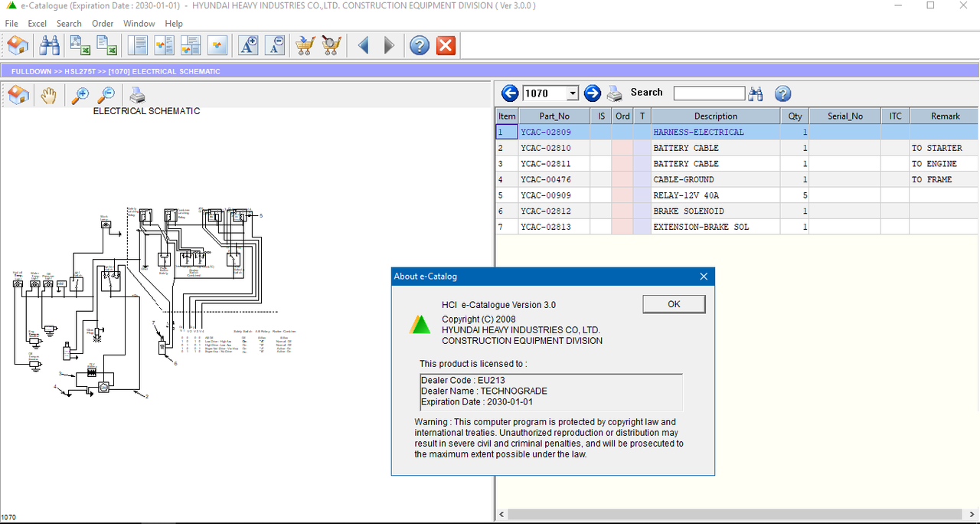Click the BRAKE SOLENOID description cell
Image resolution: width=980 pixels, height=524 pixels.
(716, 211)
